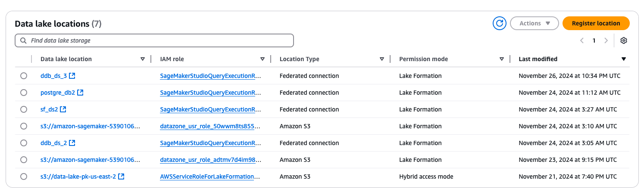The image size is (644, 195).
Task: Click external link icon beside ddb_ds_2
Action: (x=72, y=143)
